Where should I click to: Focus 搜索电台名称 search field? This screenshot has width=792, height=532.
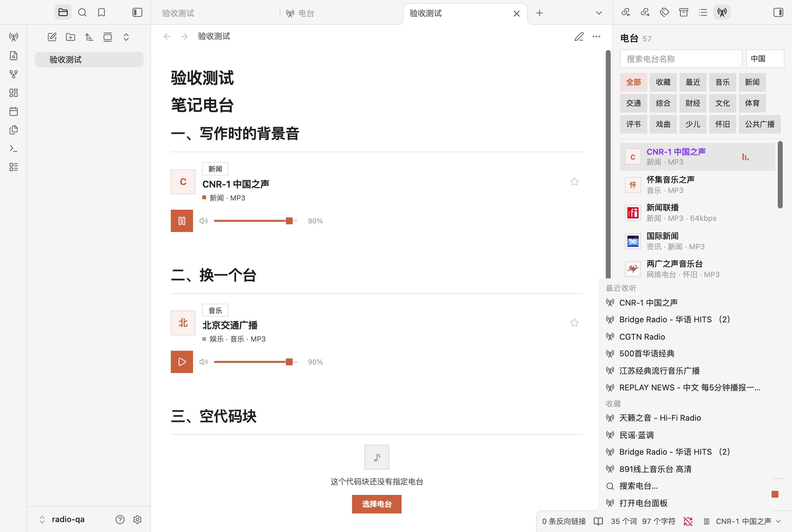click(681, 59)
